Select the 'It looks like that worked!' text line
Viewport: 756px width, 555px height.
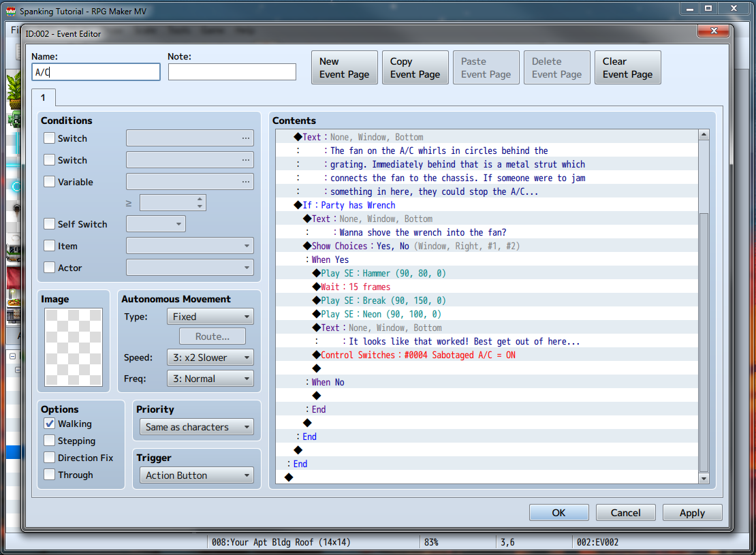[x=487, y=341]
